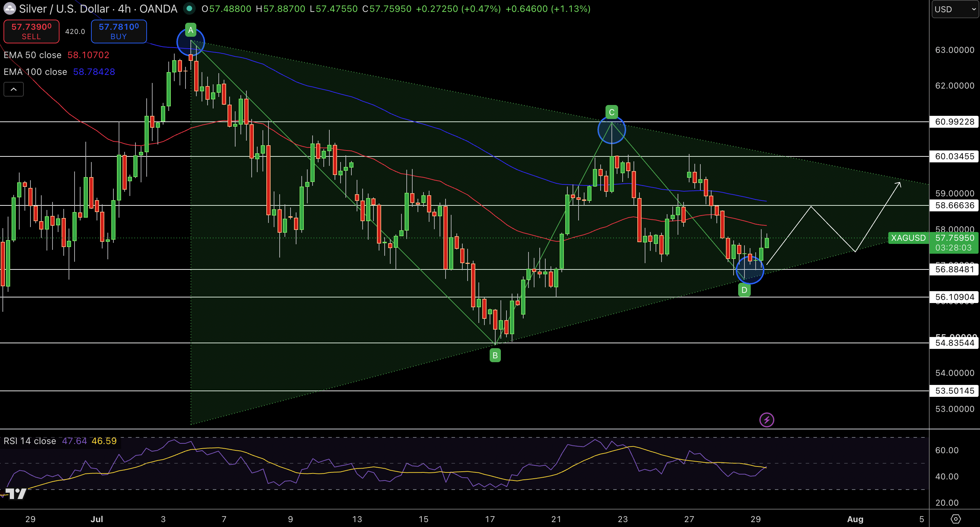The width and height of the screenshot is (980, 527).
Task: Open the purple lightning event marker
Action: tap(766, 420)
